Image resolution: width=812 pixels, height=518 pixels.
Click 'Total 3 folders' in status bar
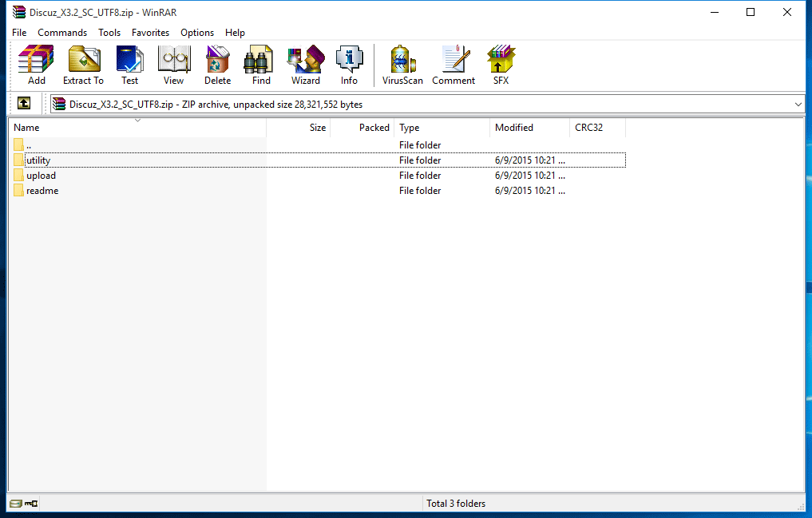456,504
